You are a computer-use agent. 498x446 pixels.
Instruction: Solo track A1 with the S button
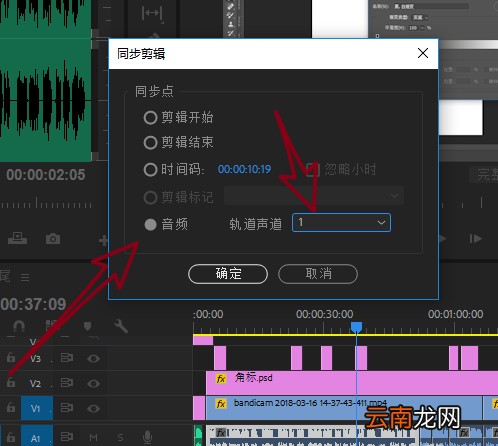120,437
